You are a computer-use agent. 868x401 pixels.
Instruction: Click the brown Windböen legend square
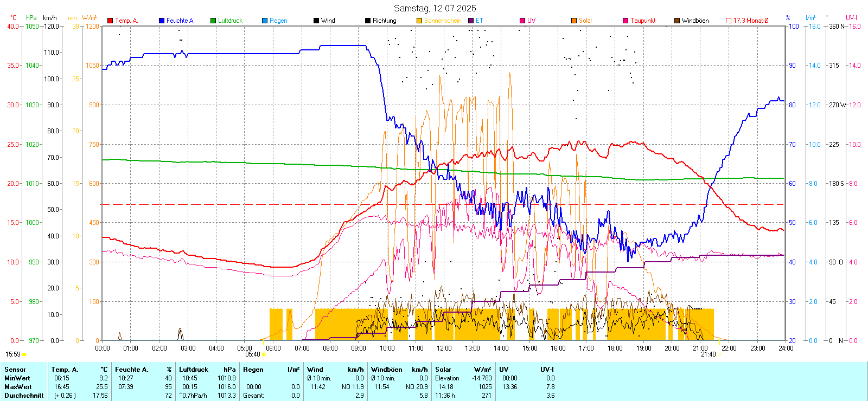[x=677, y=21]
